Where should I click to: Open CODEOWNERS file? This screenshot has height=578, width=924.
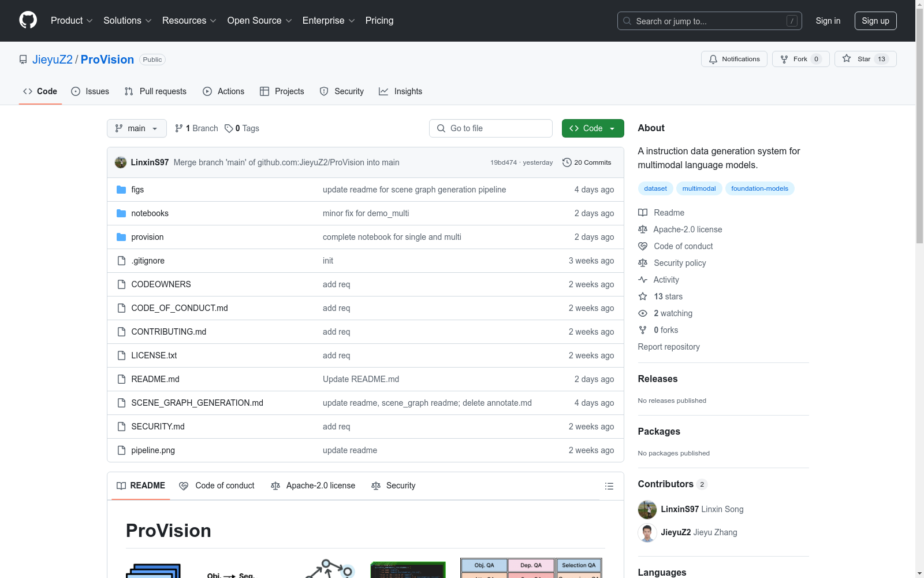(161, 284)
